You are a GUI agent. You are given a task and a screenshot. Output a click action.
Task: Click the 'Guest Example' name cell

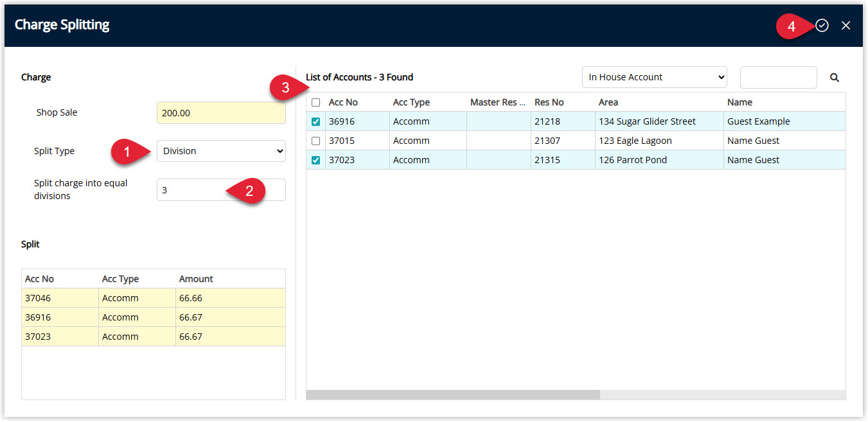coord(784,121)
